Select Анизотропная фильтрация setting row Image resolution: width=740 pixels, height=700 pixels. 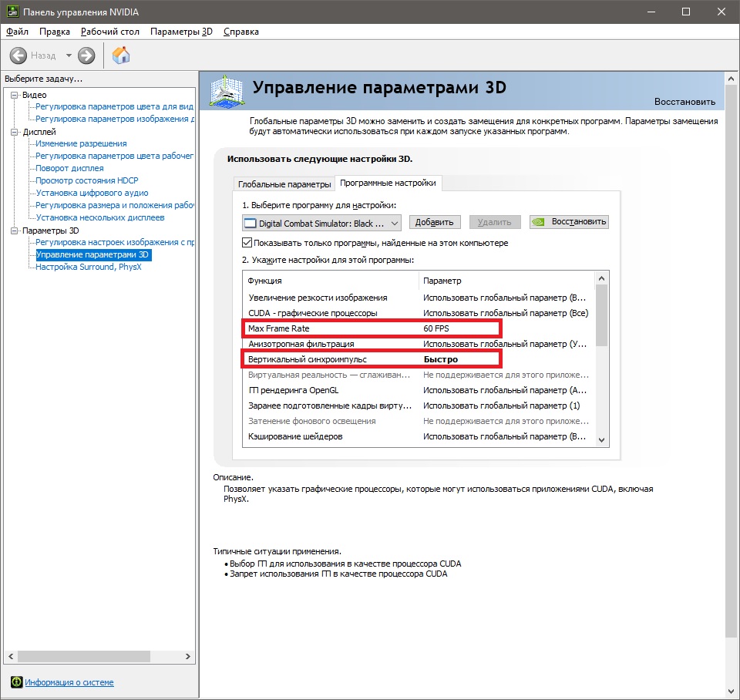[418, 344]
